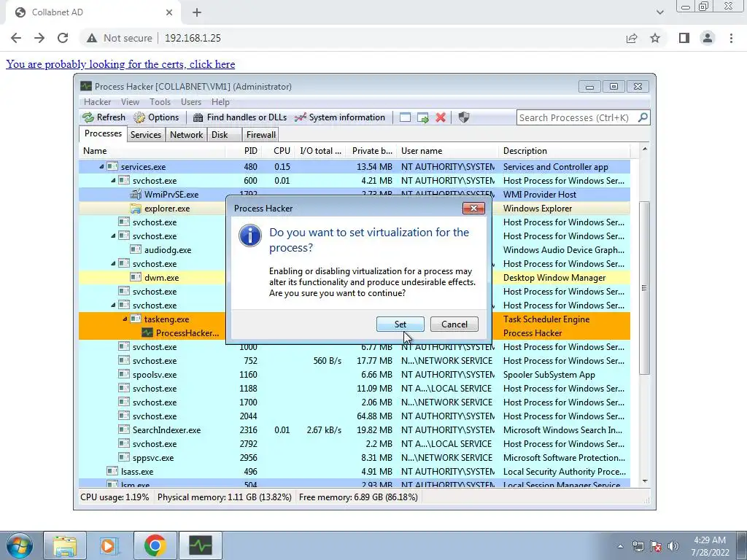Select the sppsvc.exe row

(354, 458)
